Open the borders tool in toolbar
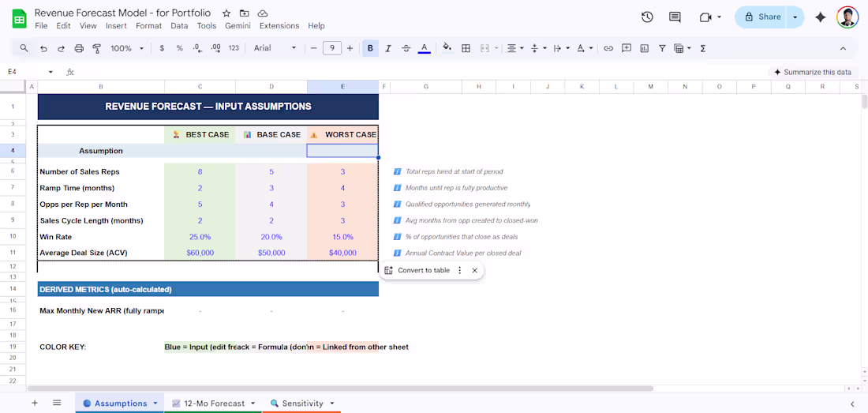 pyautogui.click(x=466, y=48)
